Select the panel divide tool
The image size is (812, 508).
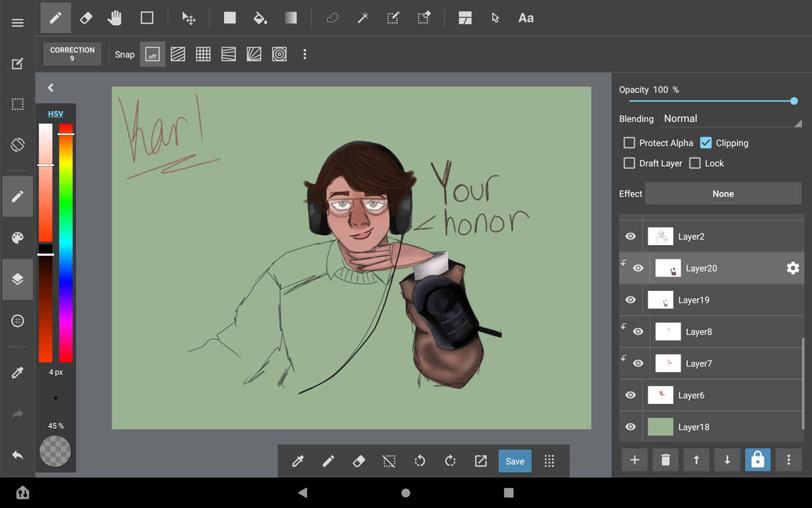tap(465, 18)
